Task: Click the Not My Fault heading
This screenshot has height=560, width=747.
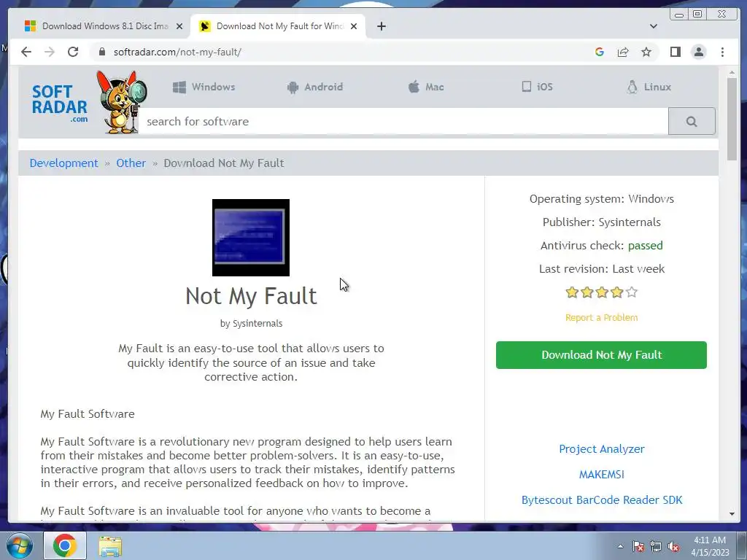Action: click(251, 296)
